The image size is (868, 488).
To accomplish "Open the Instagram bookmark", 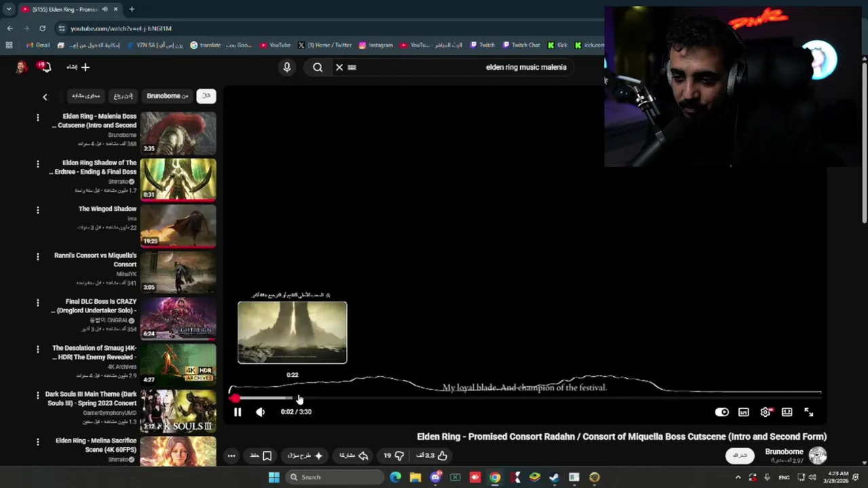I will (376, 45).
